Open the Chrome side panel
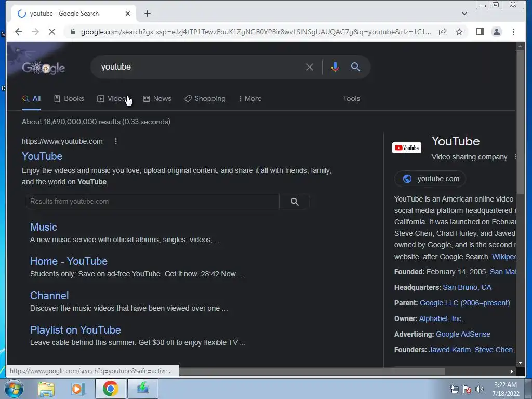The width and height of the screenshot is (532, 399). pyautogui.click(x=480, y=32)
